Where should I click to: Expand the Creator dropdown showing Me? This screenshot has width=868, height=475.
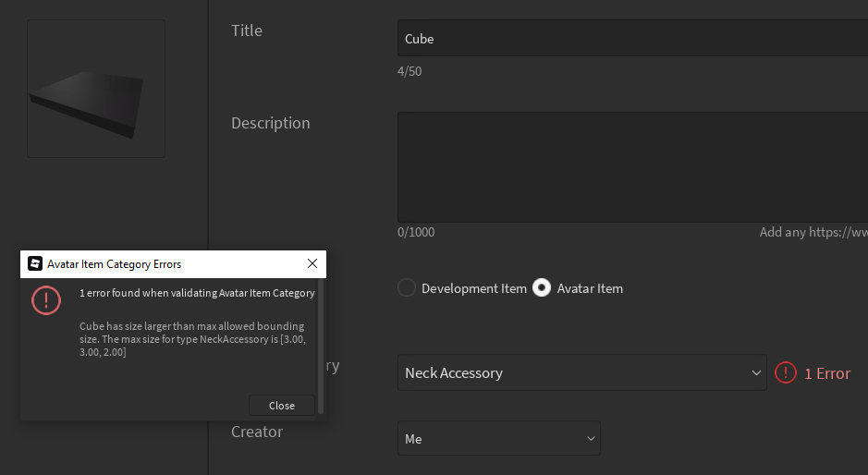click(x=498, y=439)
